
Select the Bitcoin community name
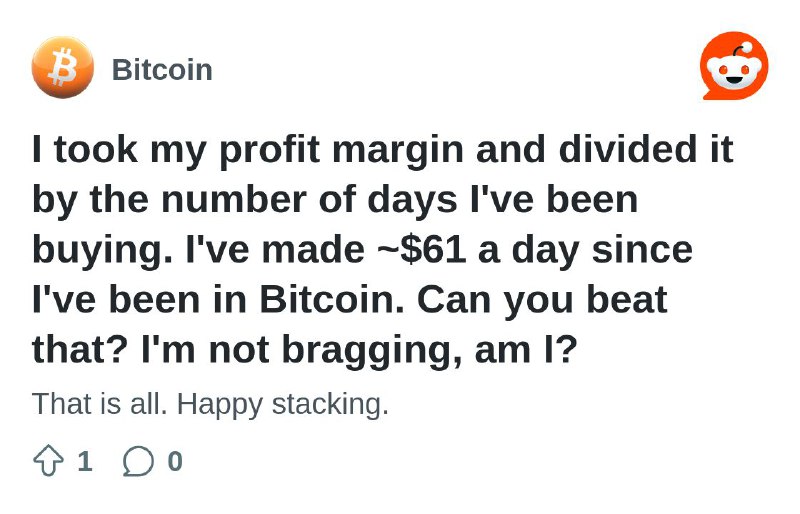(x=162, y=69)
